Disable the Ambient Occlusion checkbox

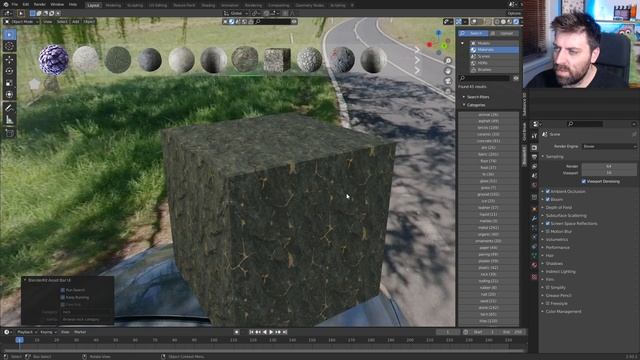coord(548,191)
